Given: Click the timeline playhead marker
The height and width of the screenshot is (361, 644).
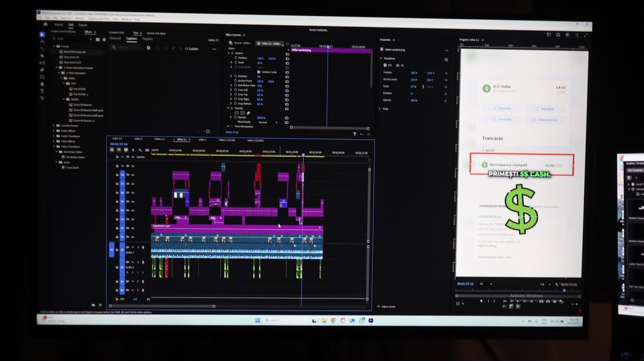Looking at the screenshot, I should pos(303,154).
